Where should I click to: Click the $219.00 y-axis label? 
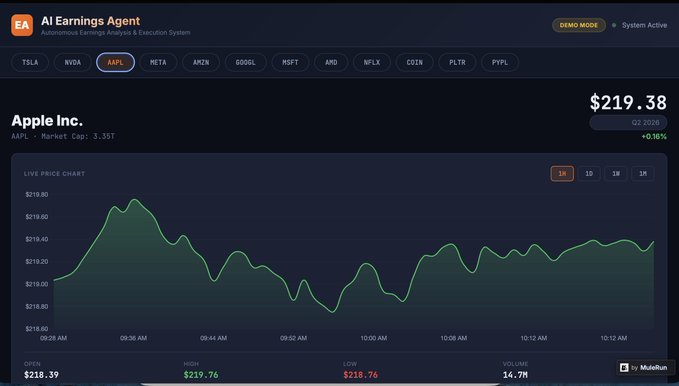(37, 284)
